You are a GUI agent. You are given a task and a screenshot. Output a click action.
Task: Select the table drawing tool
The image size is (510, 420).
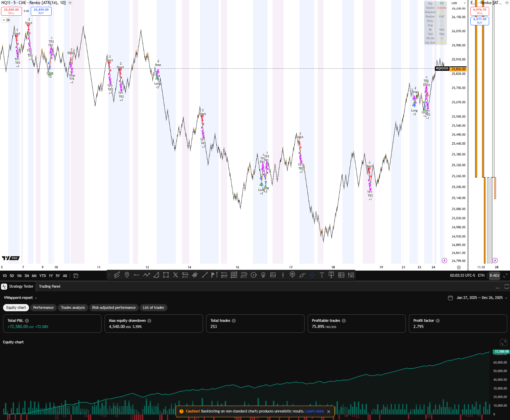[341, 275]
